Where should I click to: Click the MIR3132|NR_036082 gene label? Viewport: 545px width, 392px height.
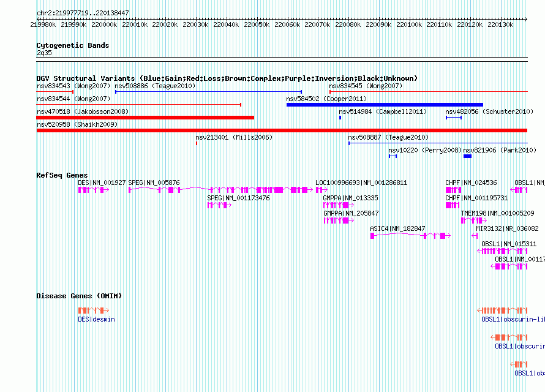coord(507,228)
